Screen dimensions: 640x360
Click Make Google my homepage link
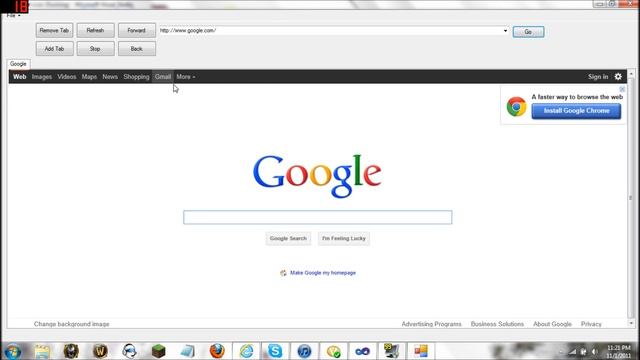[323, 273]
